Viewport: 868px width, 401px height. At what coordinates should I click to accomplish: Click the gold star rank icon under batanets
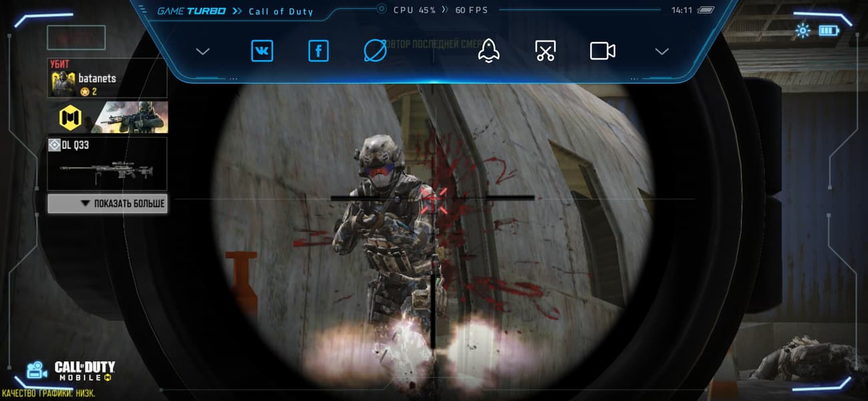pos(85,92)
